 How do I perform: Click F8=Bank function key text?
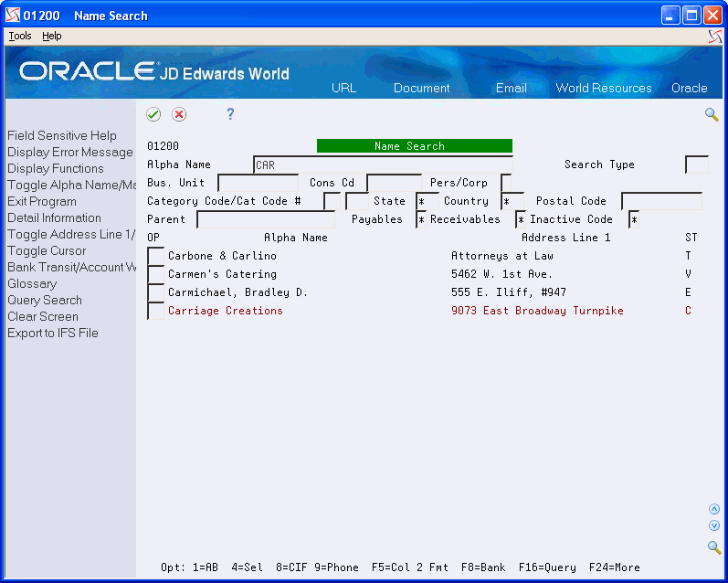tap(483, 567)
